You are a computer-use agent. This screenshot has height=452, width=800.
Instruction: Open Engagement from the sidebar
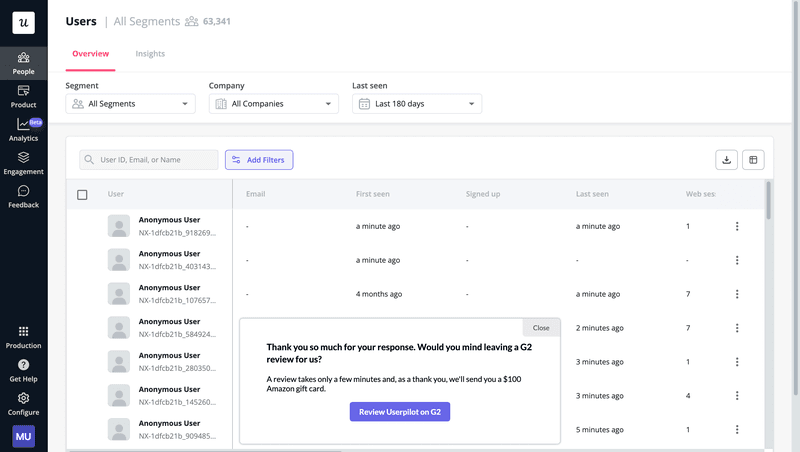[x=23, y=163]
